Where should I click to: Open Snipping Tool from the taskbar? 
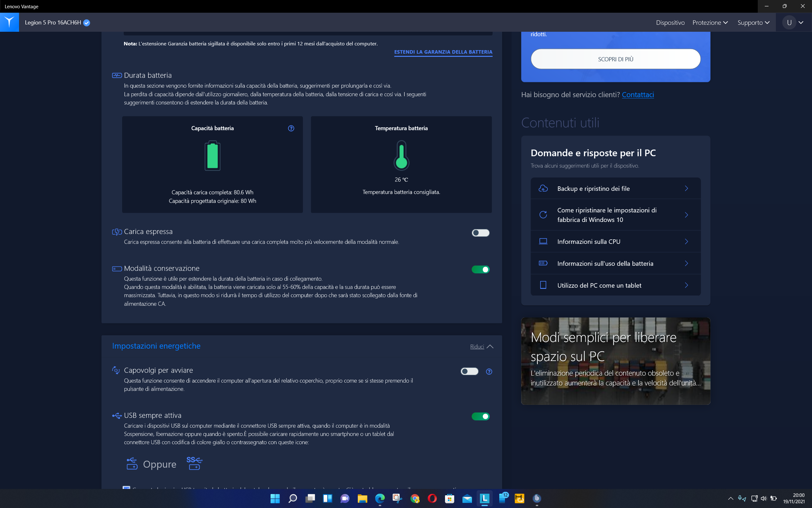pos(397,498)
